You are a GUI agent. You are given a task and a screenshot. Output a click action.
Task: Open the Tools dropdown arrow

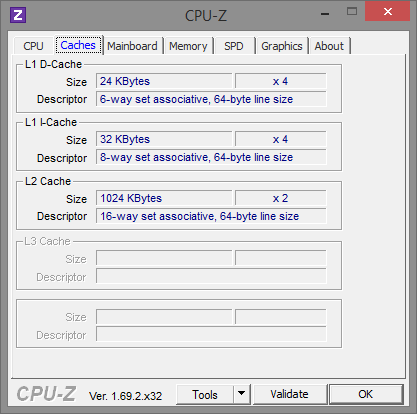tap(242, 394)
